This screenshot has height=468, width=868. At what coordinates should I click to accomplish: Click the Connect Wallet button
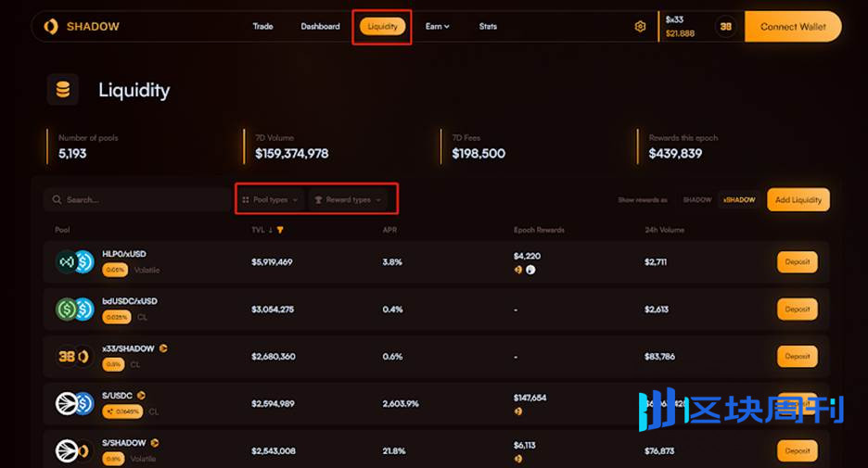(x=793, y=27)
